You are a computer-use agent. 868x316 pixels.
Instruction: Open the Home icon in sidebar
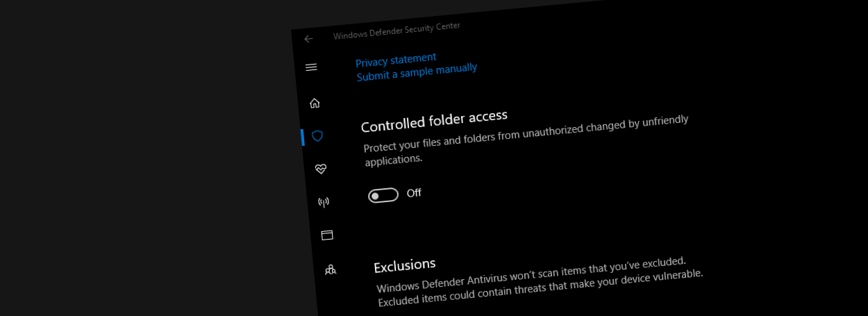click(315, 103)
